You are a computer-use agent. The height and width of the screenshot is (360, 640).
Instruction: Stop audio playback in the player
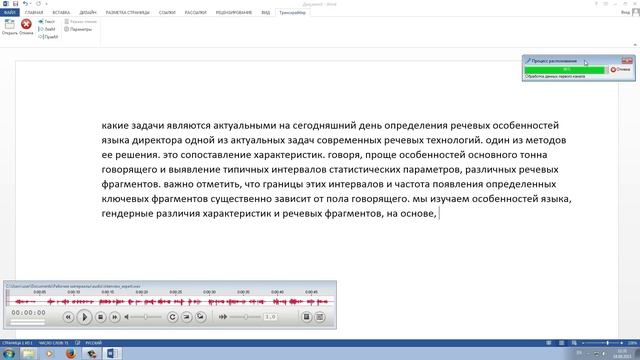coord(100,317)
